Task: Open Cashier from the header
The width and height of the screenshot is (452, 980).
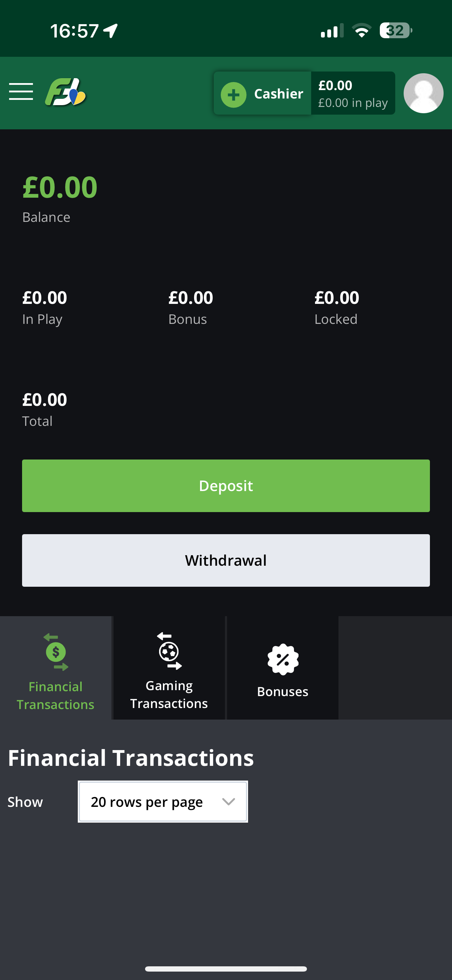Action: point(279,94)
